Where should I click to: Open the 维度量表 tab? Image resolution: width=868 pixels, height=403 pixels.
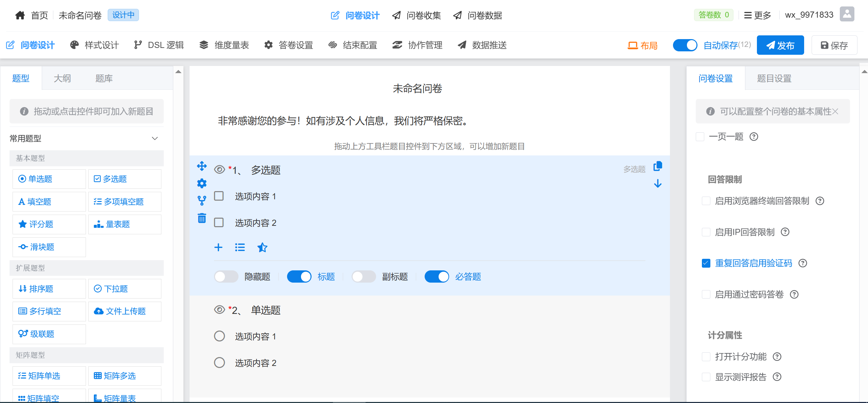pyautogui.click(x=224, y=45)
